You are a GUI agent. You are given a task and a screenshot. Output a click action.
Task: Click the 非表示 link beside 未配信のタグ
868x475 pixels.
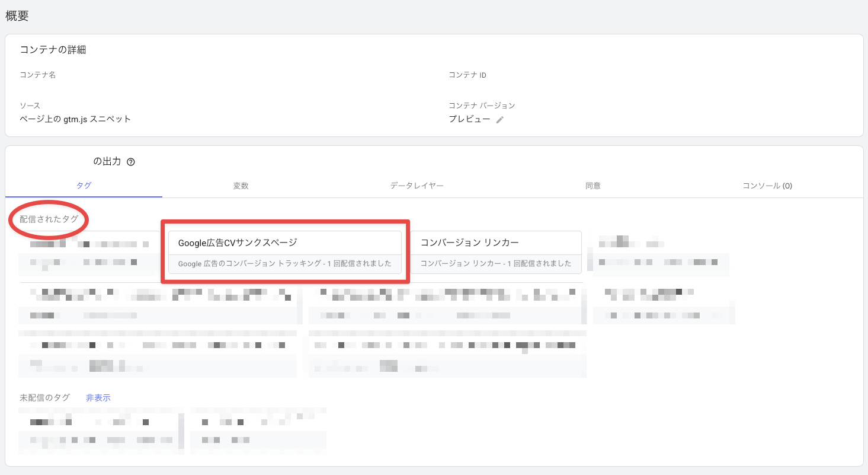click(x=98, y=398)
